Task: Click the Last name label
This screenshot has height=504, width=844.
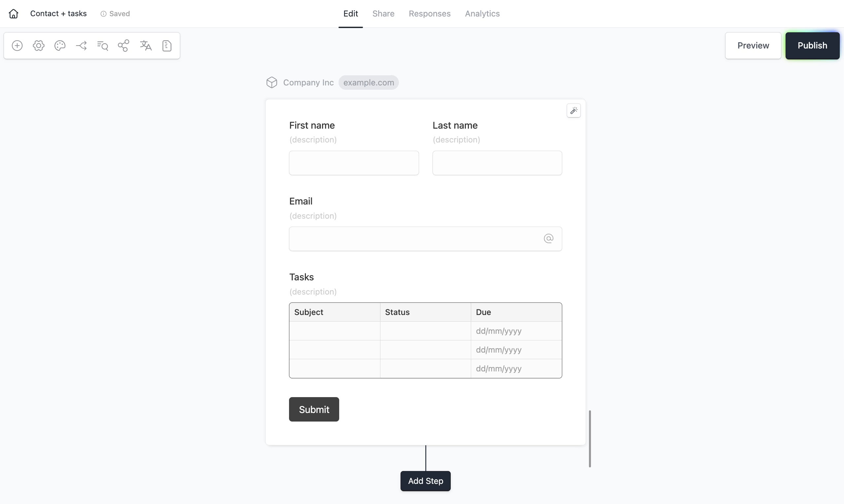Action: pos(455,125)
